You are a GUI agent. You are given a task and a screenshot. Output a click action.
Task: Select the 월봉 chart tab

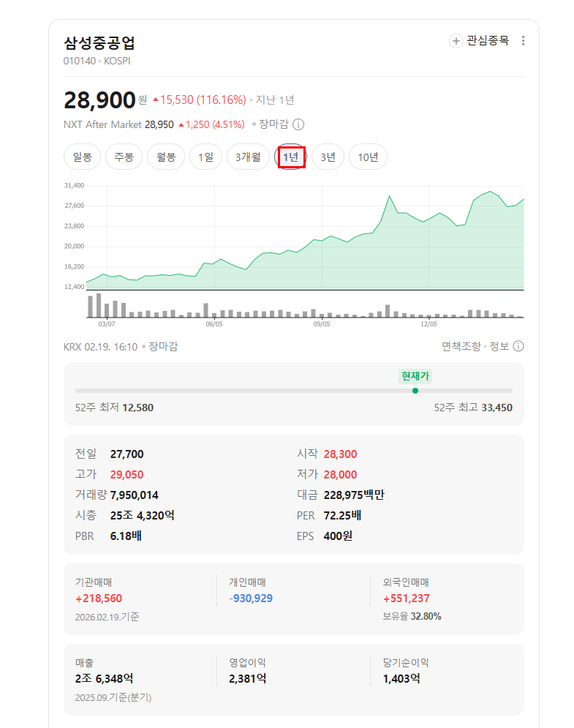pyautogui.click(x=166, y=157)
